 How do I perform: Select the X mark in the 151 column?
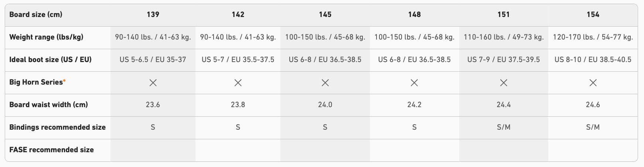504,83
